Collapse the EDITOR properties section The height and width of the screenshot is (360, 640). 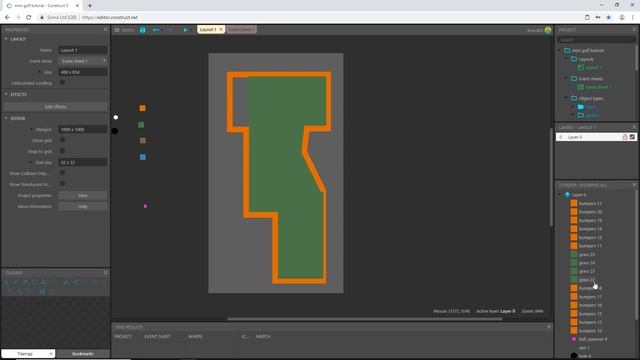click(x=6, y=118)
